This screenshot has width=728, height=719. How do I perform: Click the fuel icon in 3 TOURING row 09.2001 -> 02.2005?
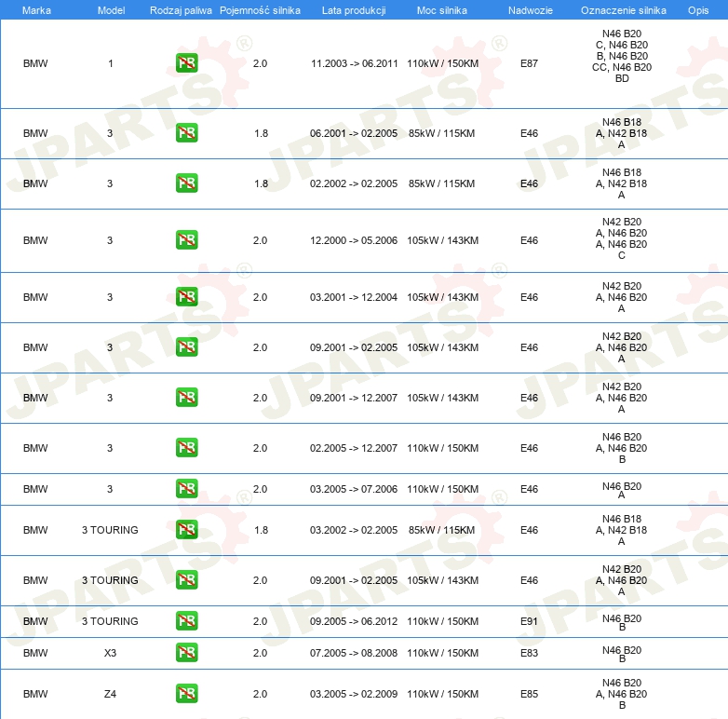(186, 579)
